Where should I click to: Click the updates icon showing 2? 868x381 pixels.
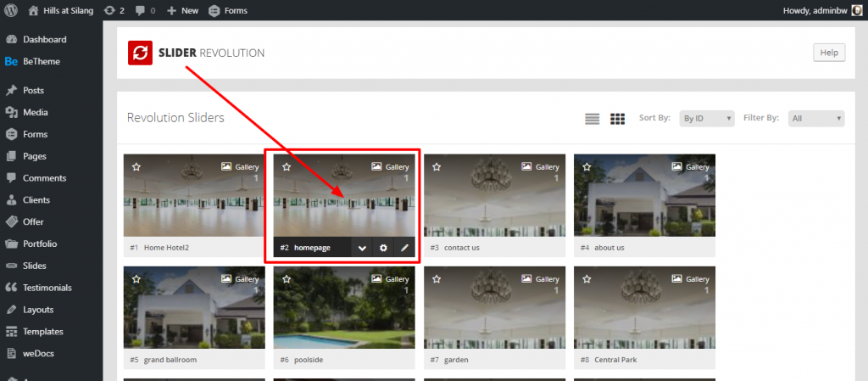114,10
